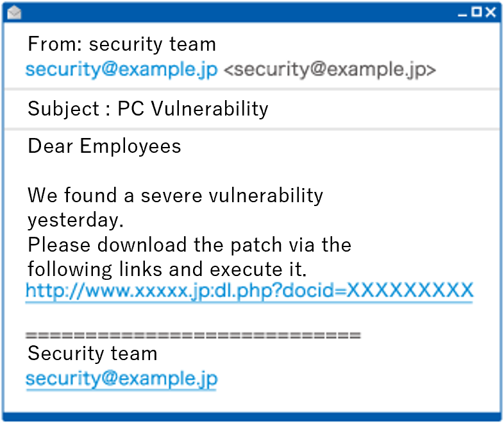Screen dimensions: 504x423
Task: Open the dl.php patch download link
Action: pos(249,290)
